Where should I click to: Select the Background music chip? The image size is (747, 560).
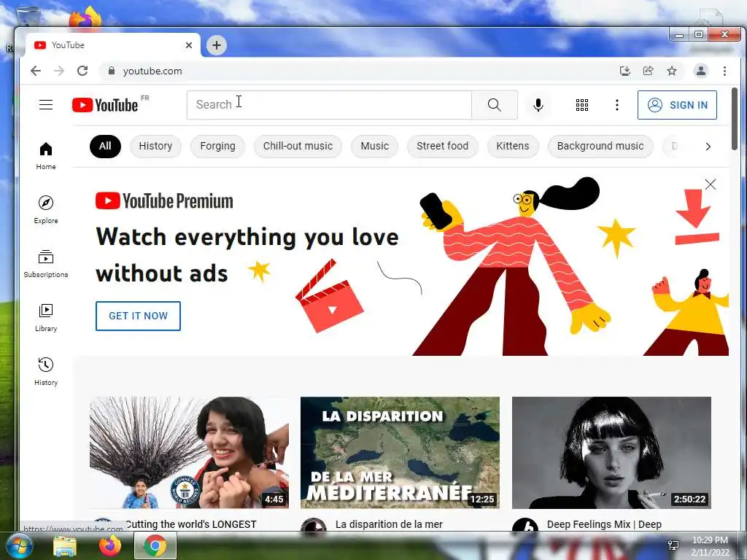pos(600,146)
